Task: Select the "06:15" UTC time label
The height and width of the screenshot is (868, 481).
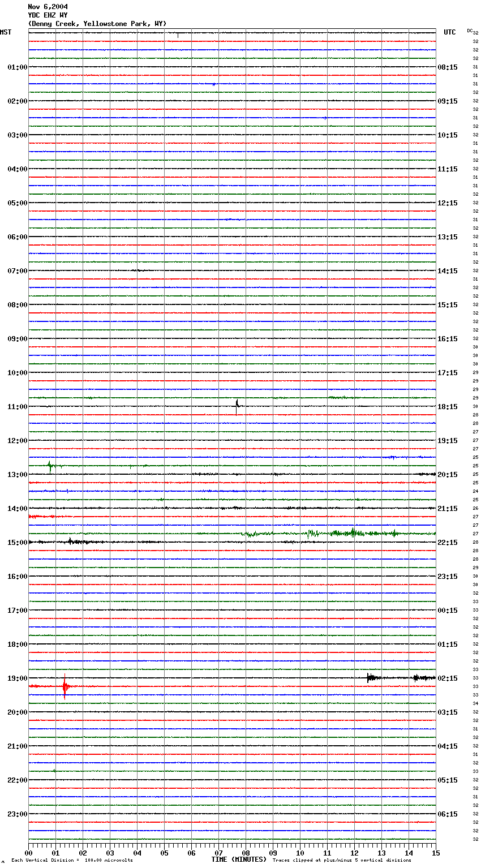Action: click(448, 814)
